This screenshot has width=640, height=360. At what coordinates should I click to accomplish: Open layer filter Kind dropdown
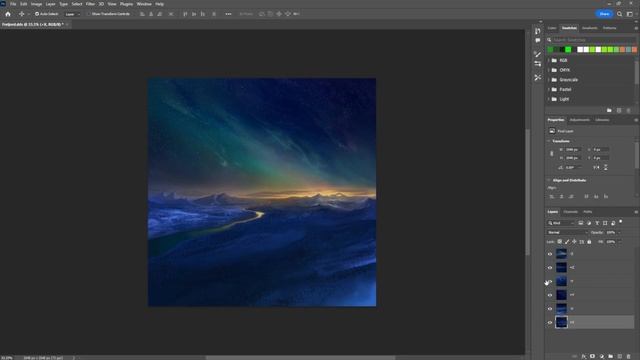click(561, 223)
